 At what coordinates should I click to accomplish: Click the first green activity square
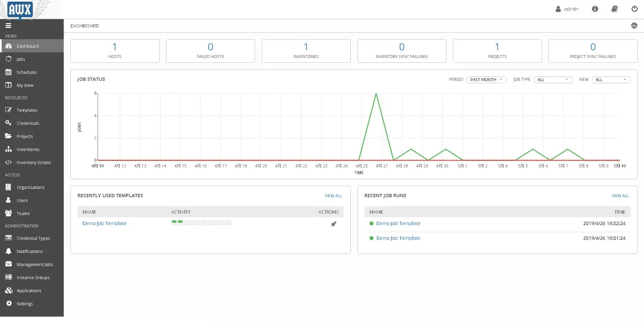point(174,222)
